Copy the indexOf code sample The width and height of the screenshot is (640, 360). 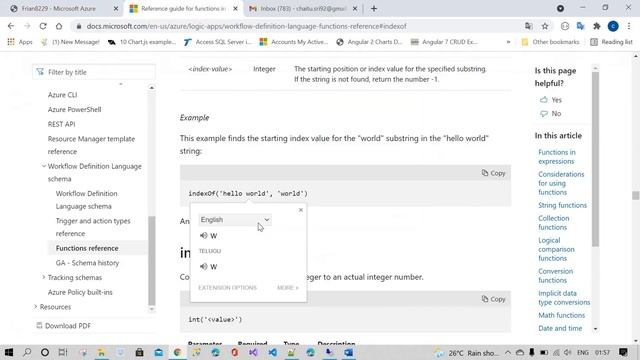(493, 173)
